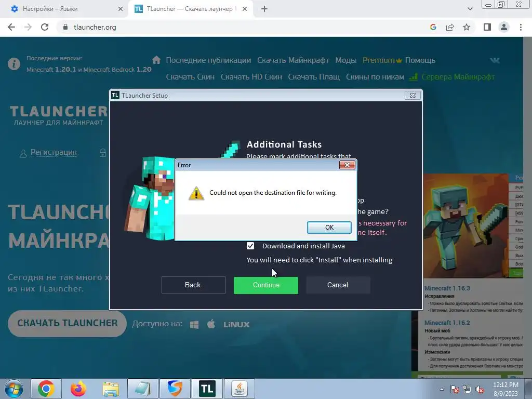532x399 pixels.
Task: Go forward in browser history
Action: tap(28, 27)
